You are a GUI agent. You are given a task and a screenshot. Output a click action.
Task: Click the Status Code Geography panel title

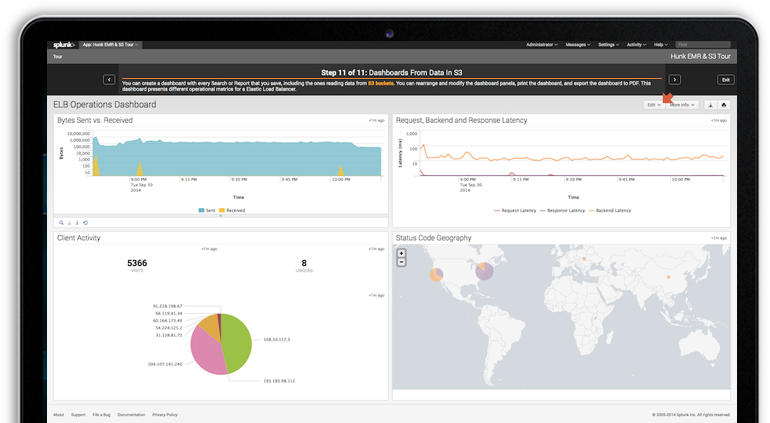click(x=434, y=238)
